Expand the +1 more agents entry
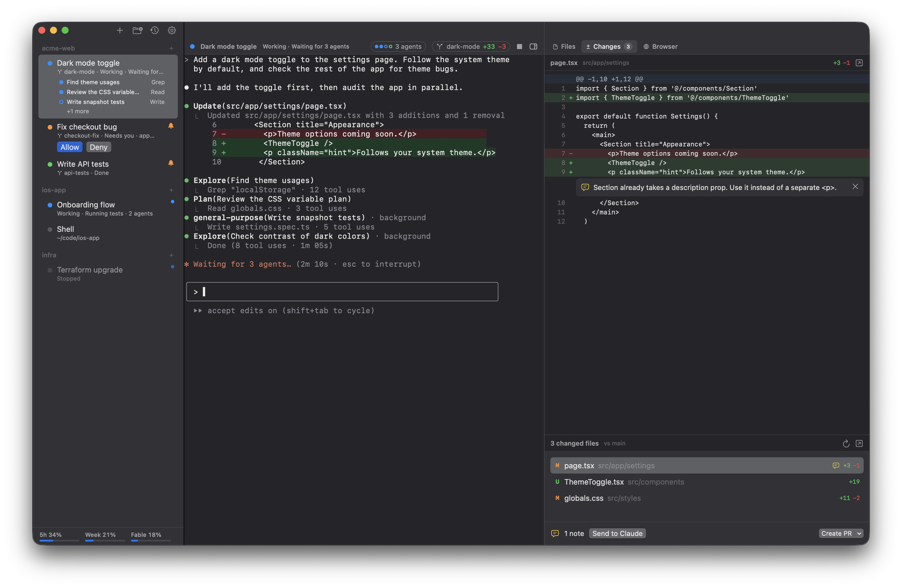This screenshot has width=902, height=588. [78, 111]
